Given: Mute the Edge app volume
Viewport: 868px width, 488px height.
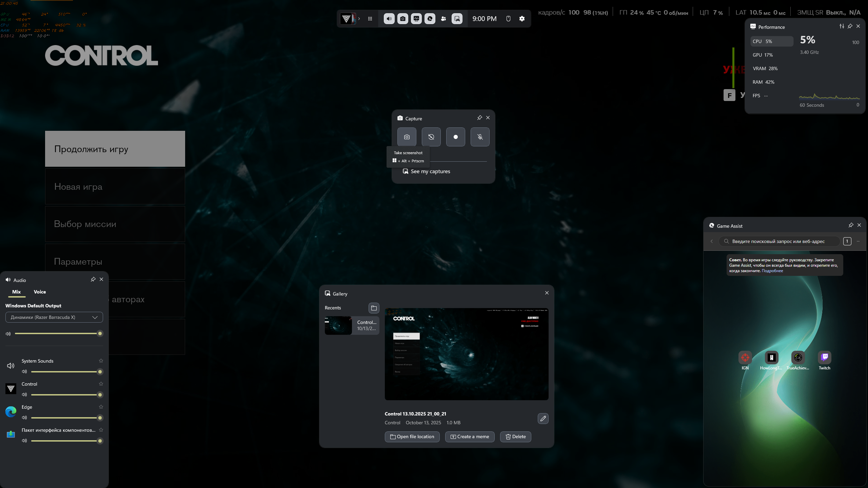Looking at the screenshot, I should [24, 418].
